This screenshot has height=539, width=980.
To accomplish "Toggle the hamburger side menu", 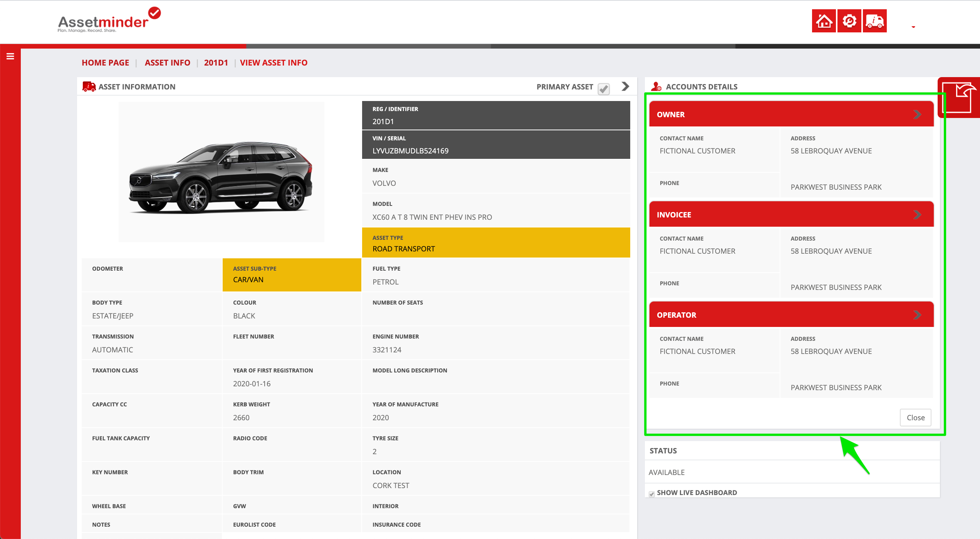I will [x=10, y=56].
